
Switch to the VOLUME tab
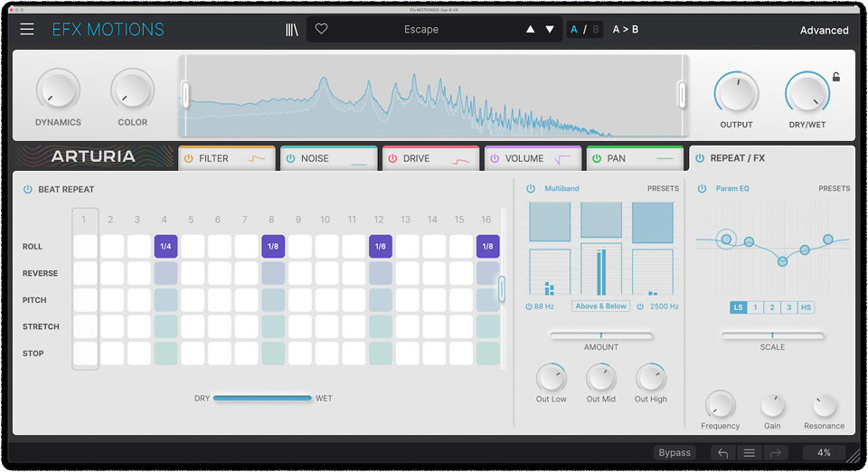(533, 158)
